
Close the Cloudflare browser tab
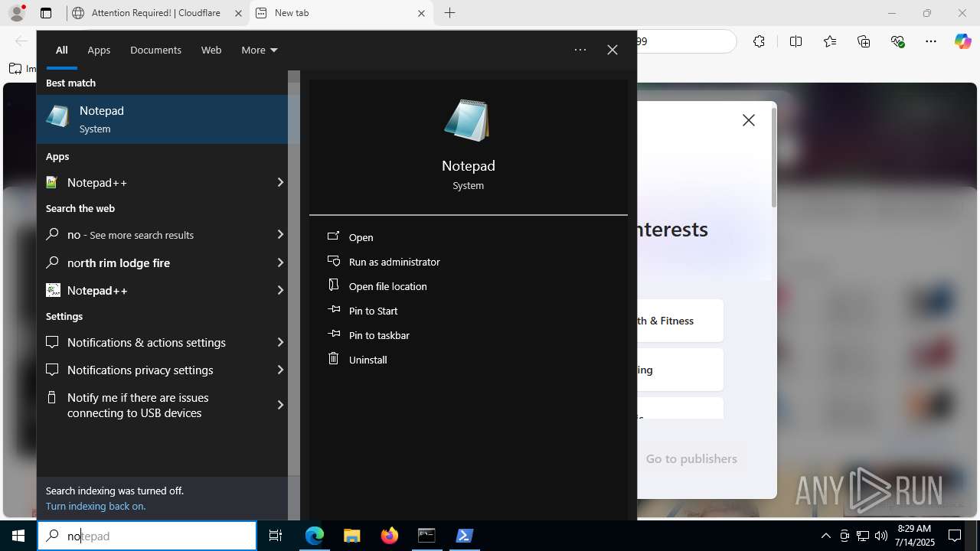click(237, 13)
